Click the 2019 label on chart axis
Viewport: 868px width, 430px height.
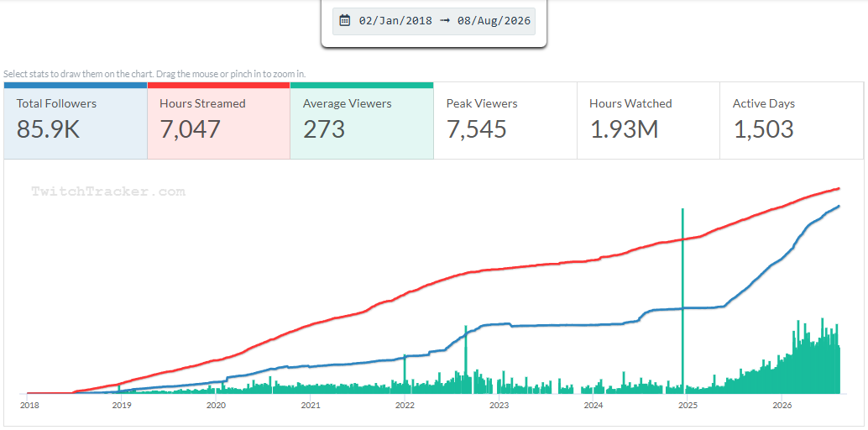tap(121, 405)
